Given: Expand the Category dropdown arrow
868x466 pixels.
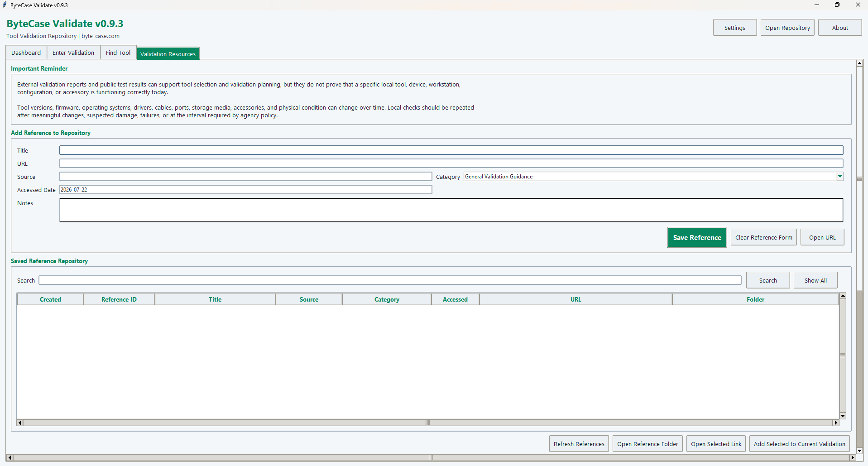Looking at the screenshot, I should pos(840,177).
